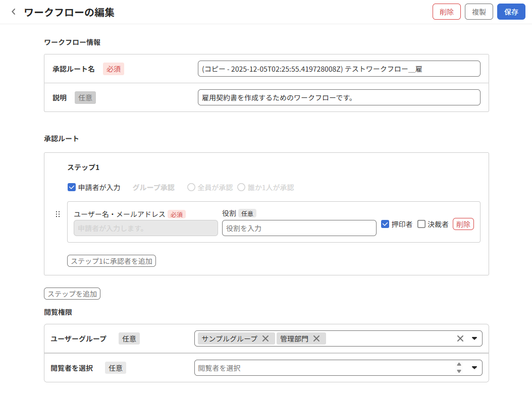Select the 全員が承認 radio option
532x400 pixels.
point(191,187)
